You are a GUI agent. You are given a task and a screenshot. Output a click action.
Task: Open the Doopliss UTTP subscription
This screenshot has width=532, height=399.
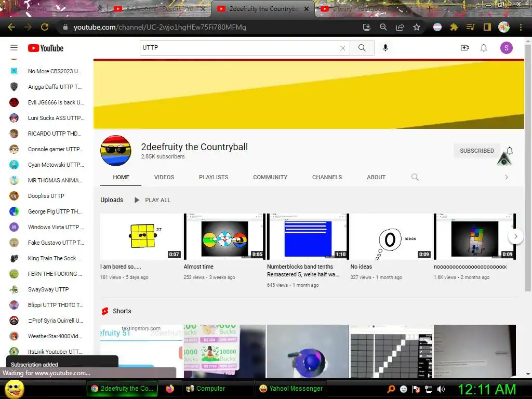pyautogui.click(x=46, y=196)
